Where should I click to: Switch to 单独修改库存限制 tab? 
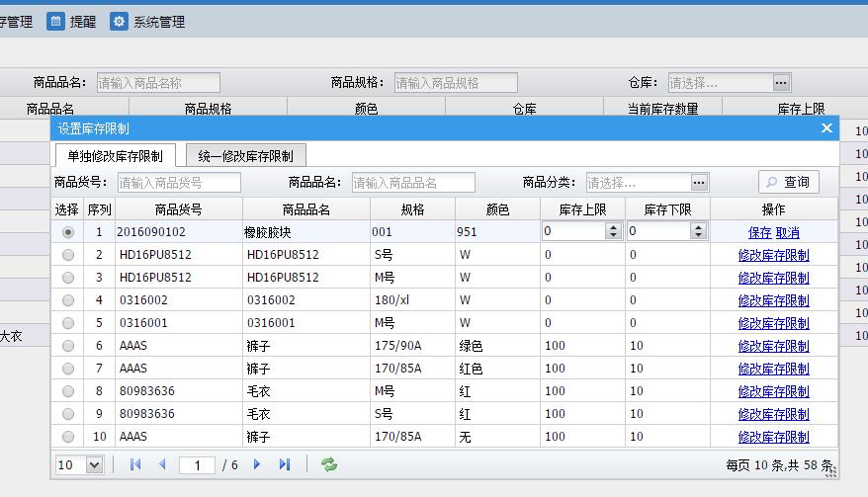click(x=115, y=156)
